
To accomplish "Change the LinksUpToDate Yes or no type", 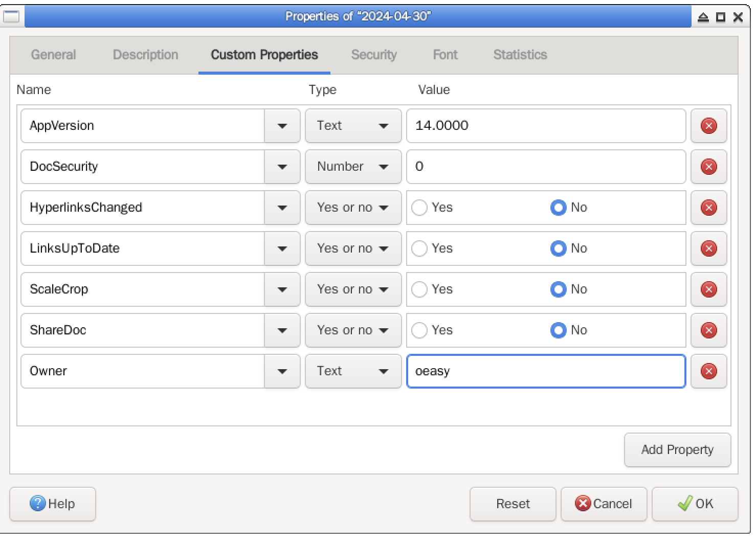I will coord(353,248).
